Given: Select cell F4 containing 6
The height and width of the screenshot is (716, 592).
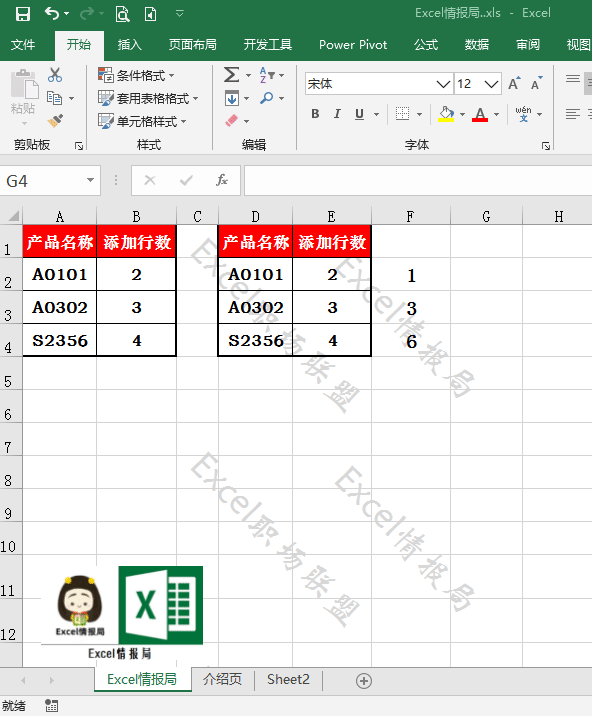Looking at the screenshot, I should click(411, 340).
